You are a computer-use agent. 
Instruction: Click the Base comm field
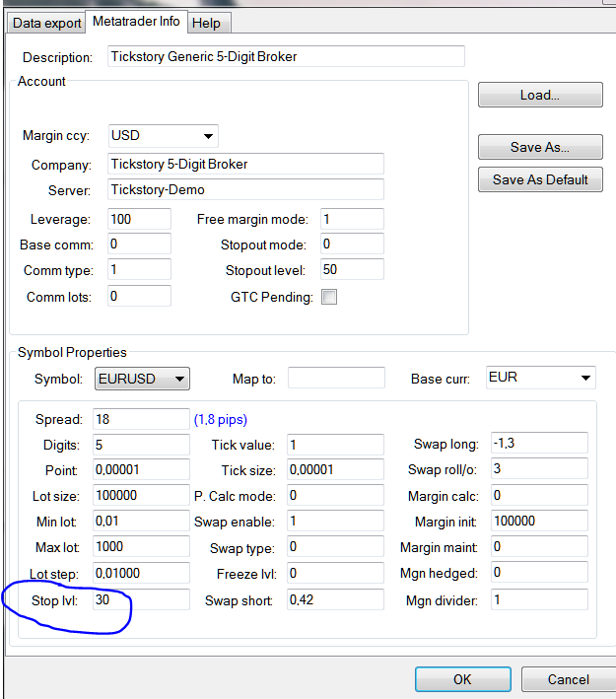pyautogui.click(x=139, y=245)
